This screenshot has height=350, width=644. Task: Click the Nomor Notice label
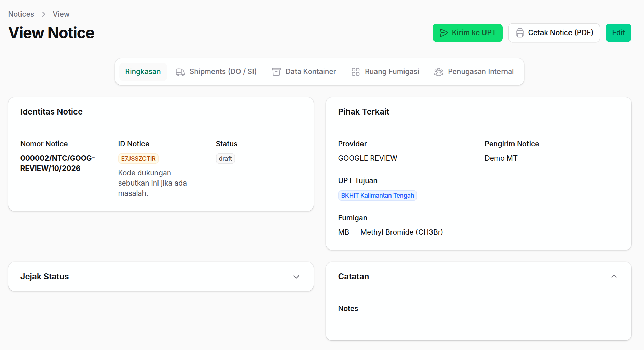coord(44,144)
